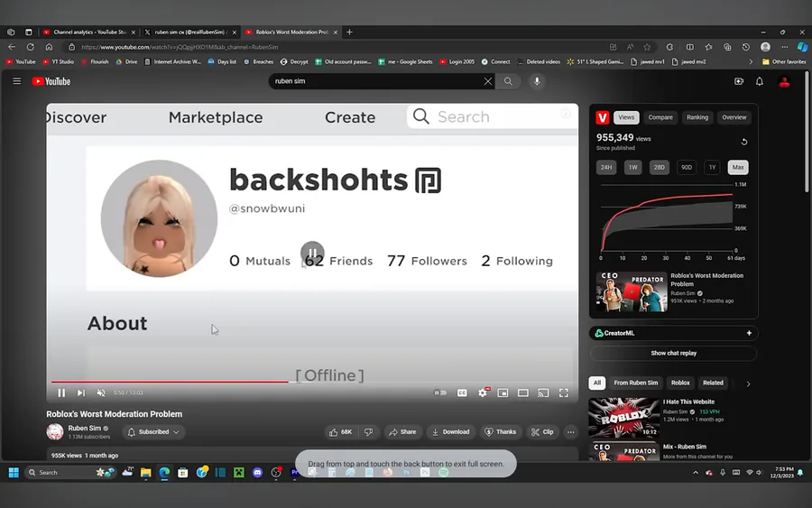Viewport: 812px width, 508px height.
Task: Click Show chat replay
Action: (673, 353)
